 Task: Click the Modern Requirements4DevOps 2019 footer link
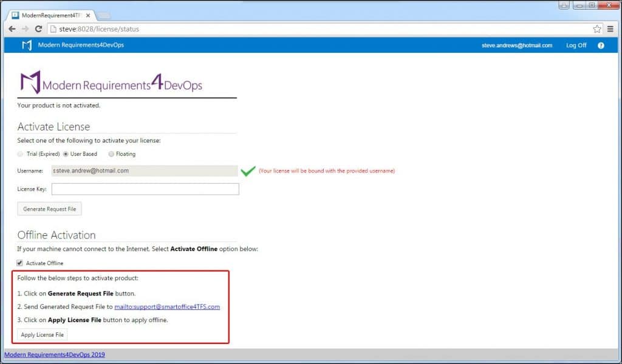coord(55,354)
